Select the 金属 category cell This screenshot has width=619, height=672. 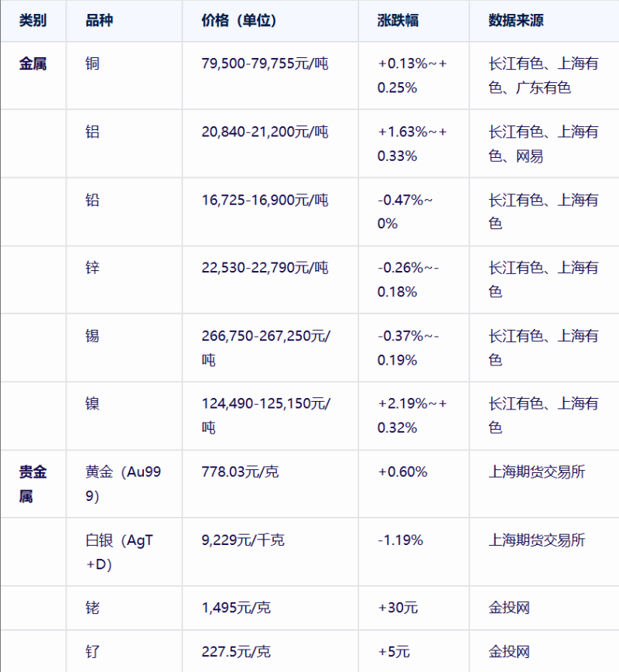pyautogui.click(x=32, y=63)
